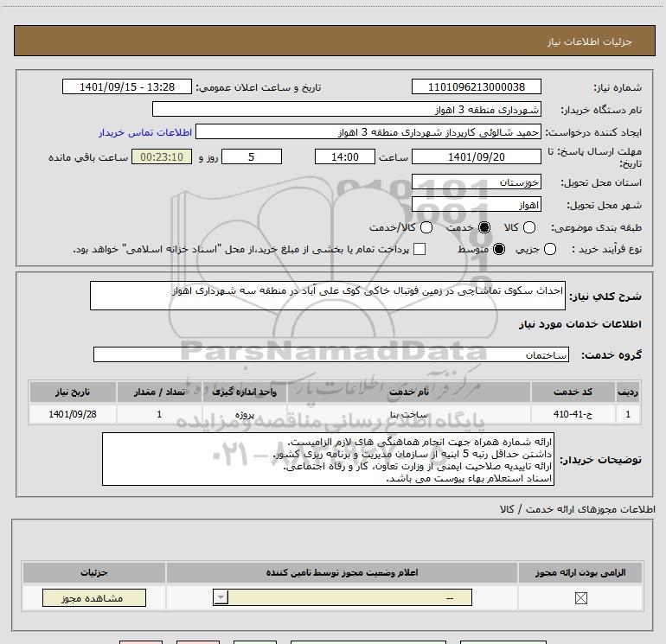Click the الزامی بودن ارائه مجوز header
Screen dimensions: 666x644
[580, 572]
